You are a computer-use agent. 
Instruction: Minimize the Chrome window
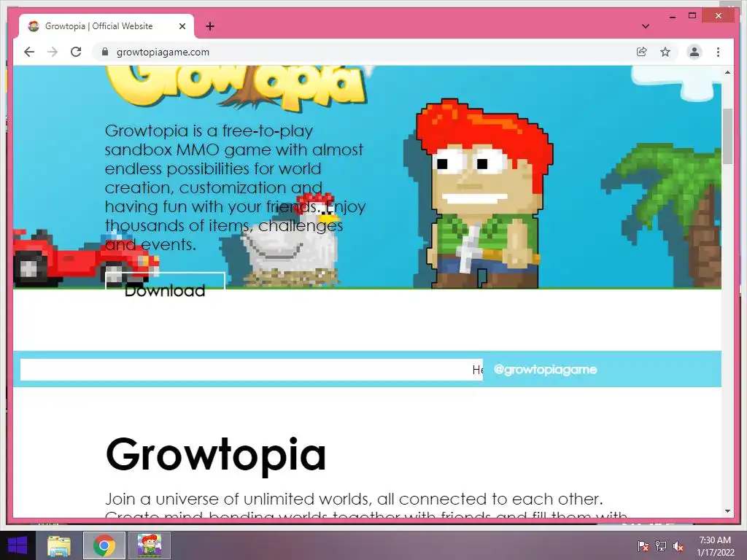coord(672,16)
